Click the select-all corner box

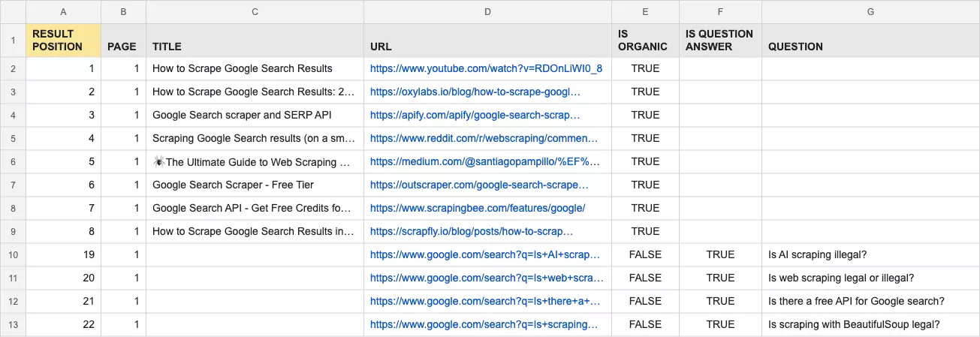[x=13, y=11]
